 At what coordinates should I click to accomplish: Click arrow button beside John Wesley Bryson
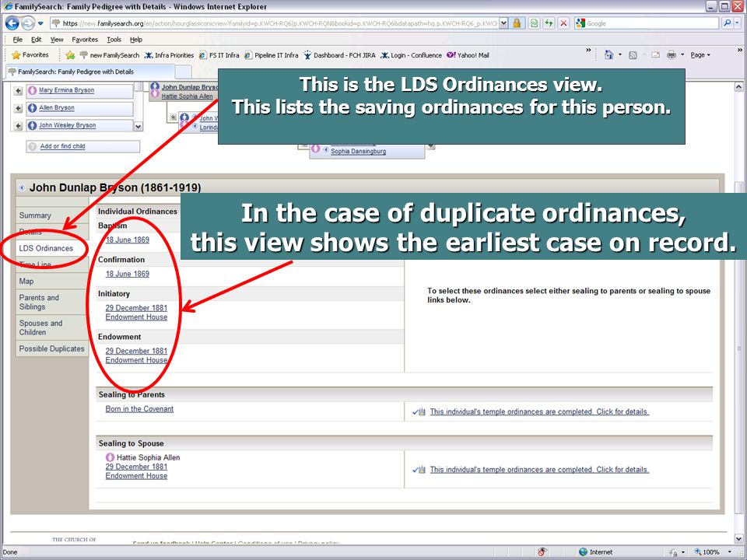(x=18, y=126)
